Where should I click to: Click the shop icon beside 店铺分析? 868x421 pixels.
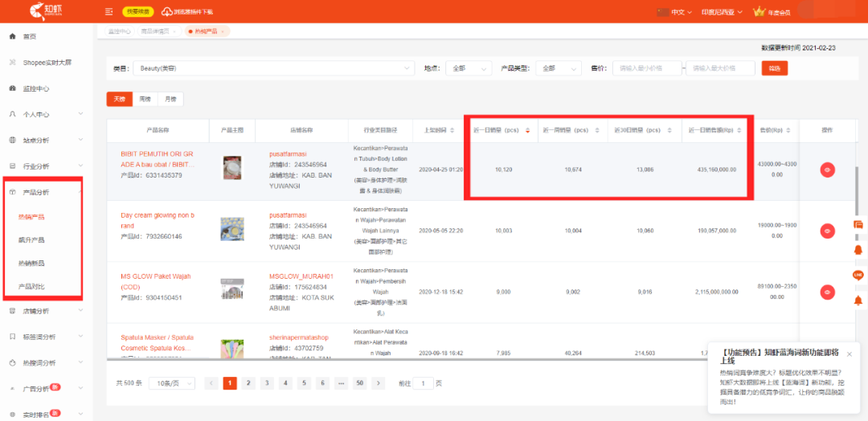(x=12, y=311)
